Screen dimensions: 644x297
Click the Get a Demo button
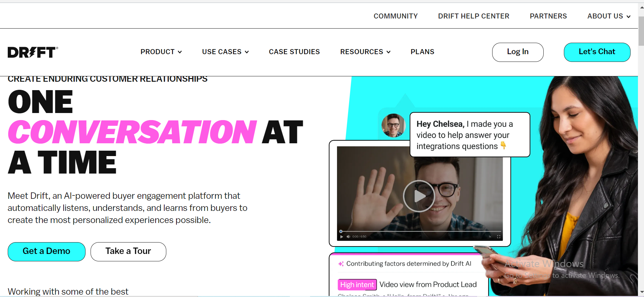pyautogui.click(x=46, y=252)
